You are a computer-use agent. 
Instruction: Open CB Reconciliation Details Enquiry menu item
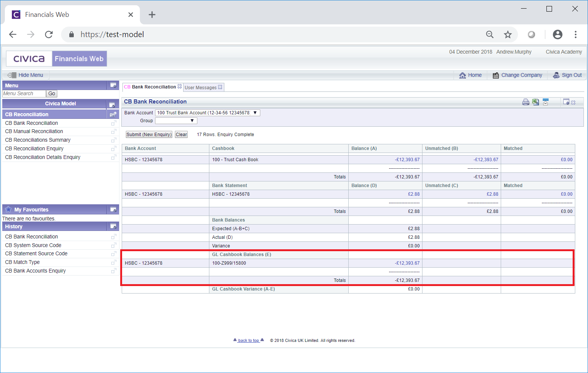[43, 157]
